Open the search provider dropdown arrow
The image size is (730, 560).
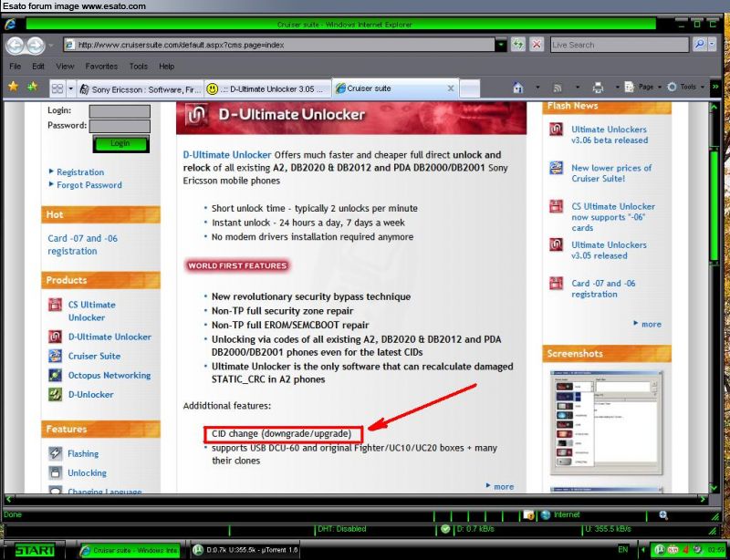pos(713,45)
